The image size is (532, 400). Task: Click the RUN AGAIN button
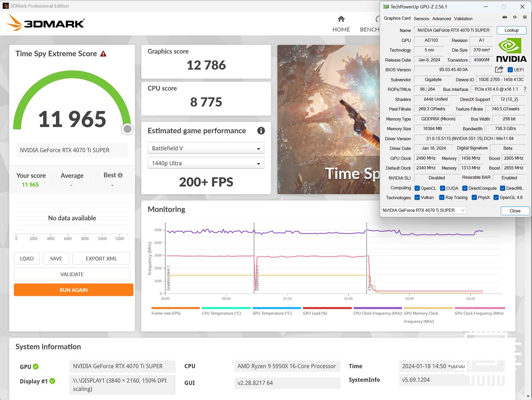(x=73, y=290)
